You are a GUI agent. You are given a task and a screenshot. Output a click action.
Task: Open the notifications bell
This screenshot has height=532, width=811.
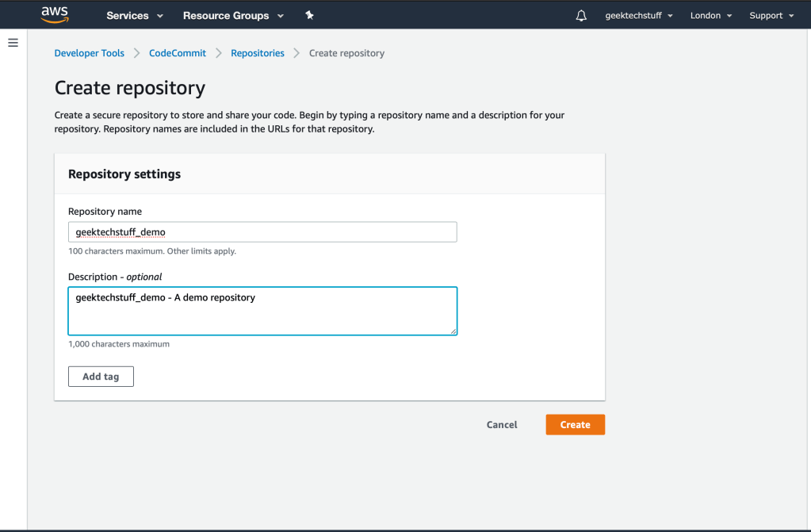(x=581, y=14)
